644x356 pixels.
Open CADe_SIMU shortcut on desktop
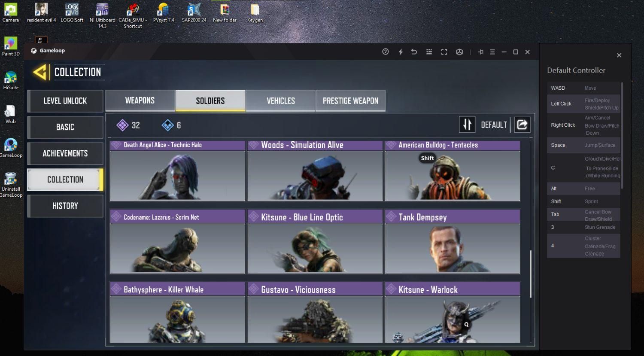click(133, 15)
